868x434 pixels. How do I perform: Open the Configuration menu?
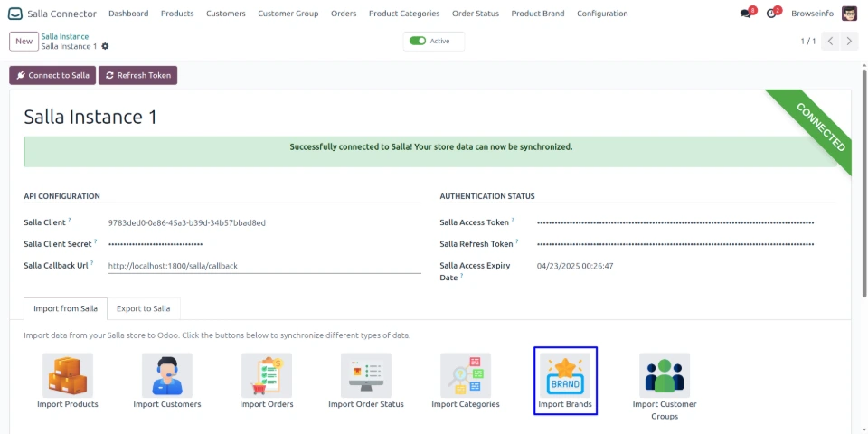tap(602, 14)
